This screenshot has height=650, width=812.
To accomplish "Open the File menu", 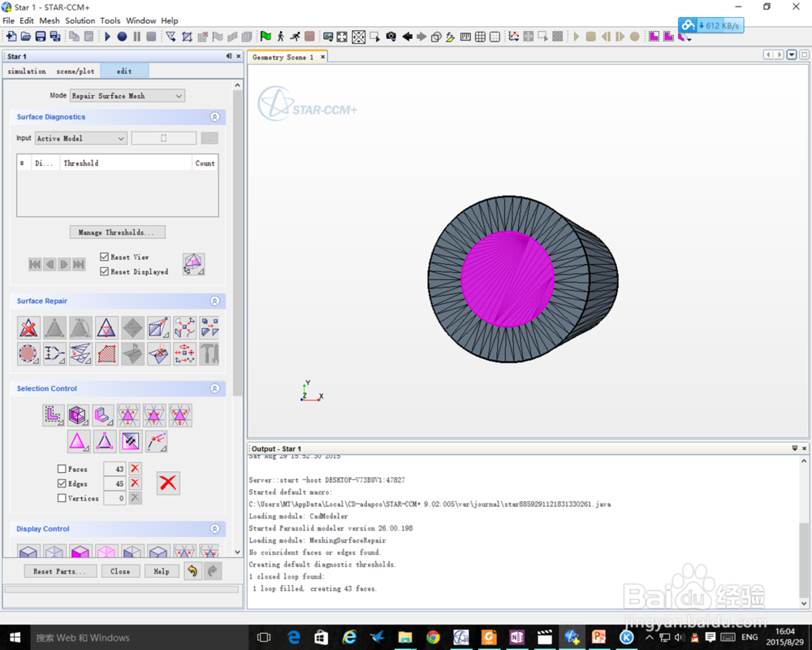I will click(9, 21).
